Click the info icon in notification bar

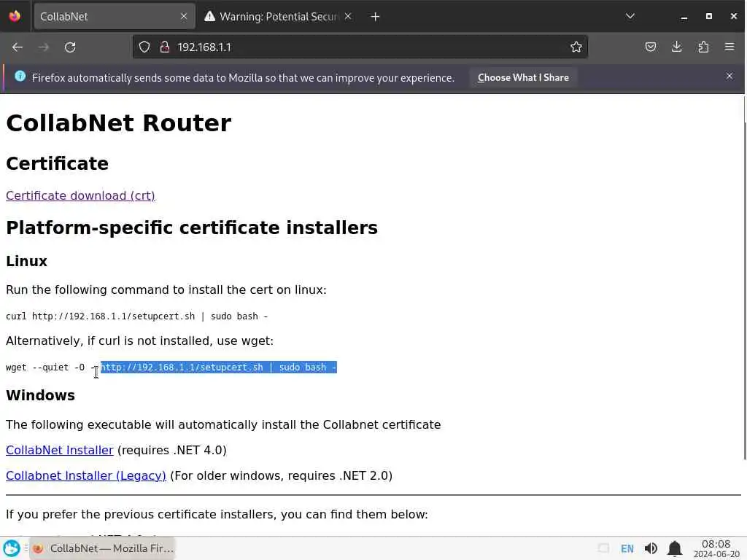click(20, 76)
